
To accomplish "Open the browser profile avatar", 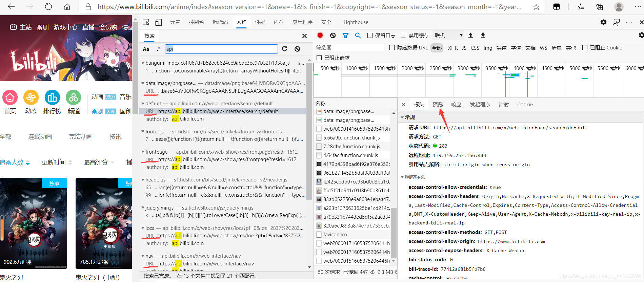I will pos(619,7).
